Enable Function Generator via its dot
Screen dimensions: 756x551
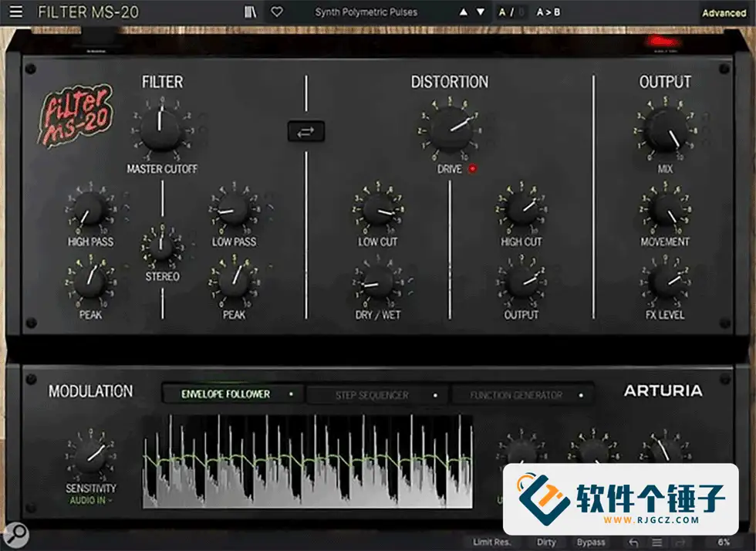(581, 395)
